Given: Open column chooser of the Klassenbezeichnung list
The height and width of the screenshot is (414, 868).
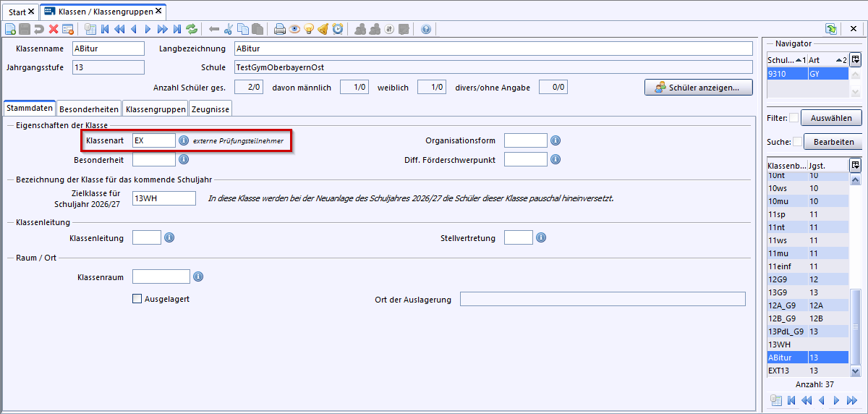Looking at the screenshot, I should pos(855,164).
